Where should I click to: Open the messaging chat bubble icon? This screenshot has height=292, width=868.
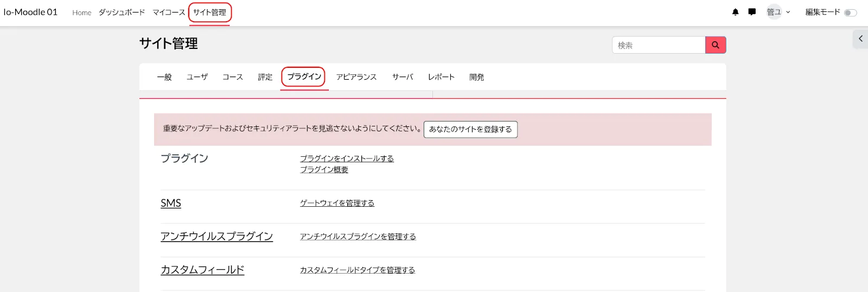click(x=751, y=12)
